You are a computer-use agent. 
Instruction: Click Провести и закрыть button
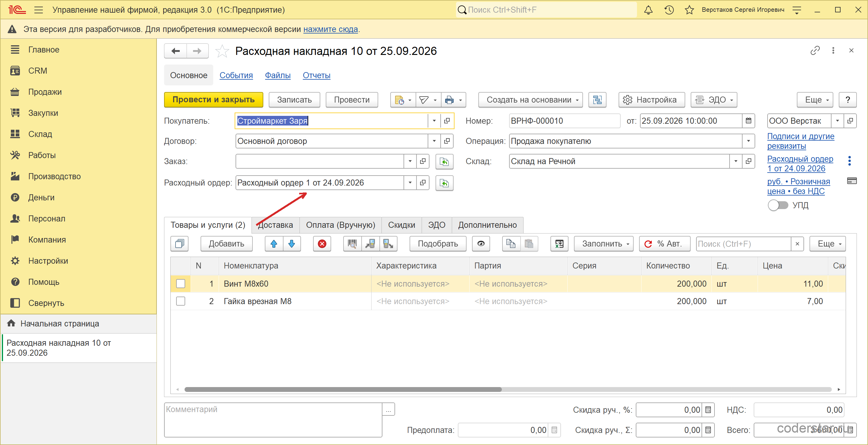coord(214,100)
